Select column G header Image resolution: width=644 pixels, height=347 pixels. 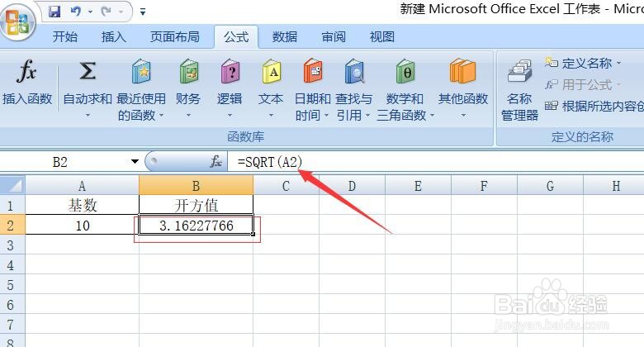[x=551, y=186]
